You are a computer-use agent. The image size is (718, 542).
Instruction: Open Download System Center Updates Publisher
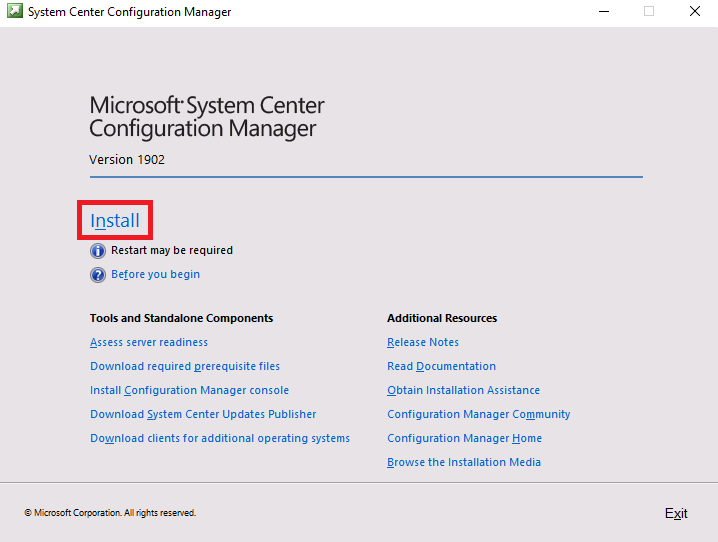(203, 414)
